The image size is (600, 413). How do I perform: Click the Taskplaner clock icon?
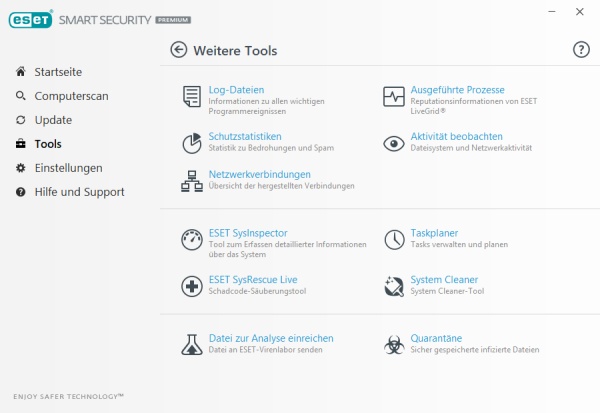[394, 240]
